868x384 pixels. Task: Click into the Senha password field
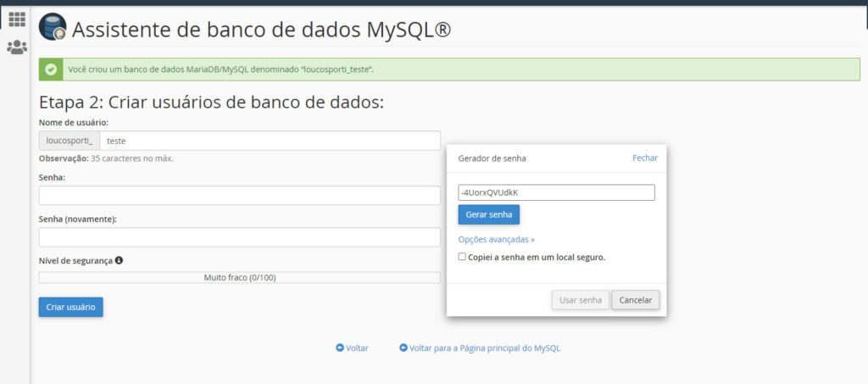pos(239,196)
